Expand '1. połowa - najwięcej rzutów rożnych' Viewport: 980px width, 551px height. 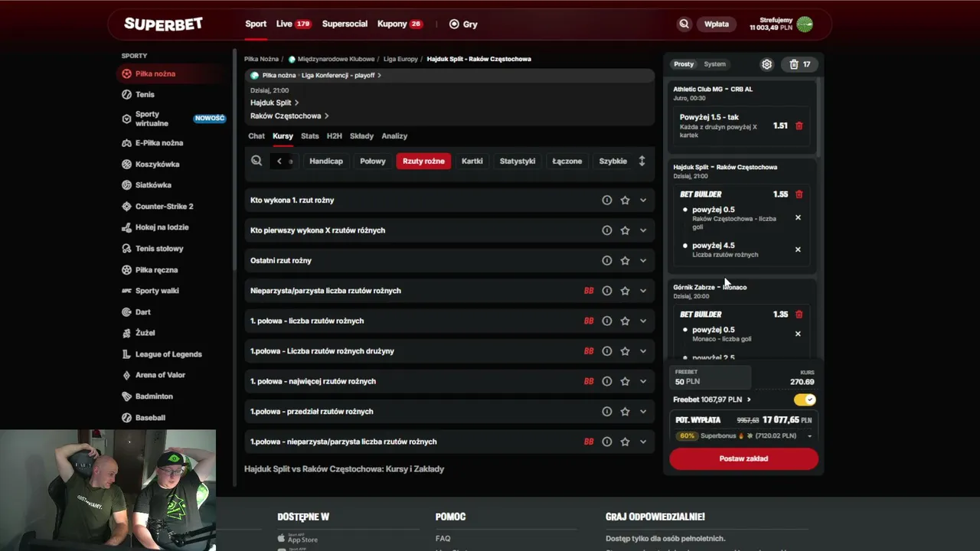tap(643, 381)
